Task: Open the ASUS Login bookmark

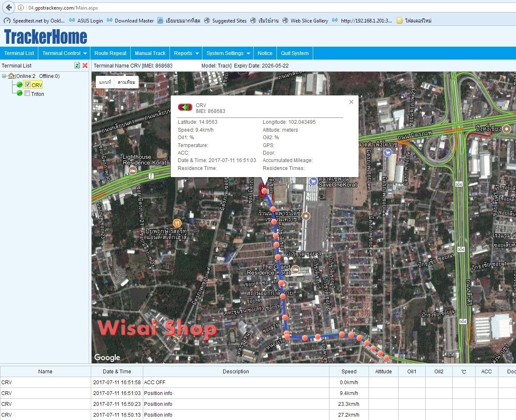Action: (86, 20)
